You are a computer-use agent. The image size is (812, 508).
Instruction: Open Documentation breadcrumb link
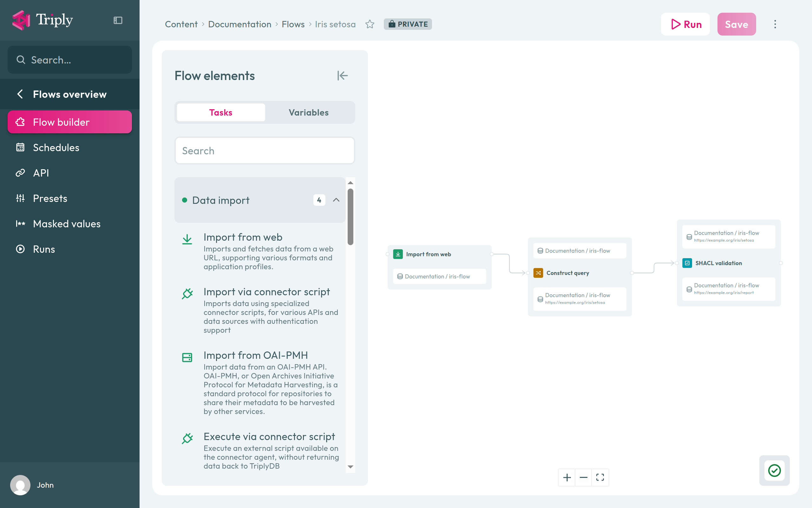(x=239, y=24)
